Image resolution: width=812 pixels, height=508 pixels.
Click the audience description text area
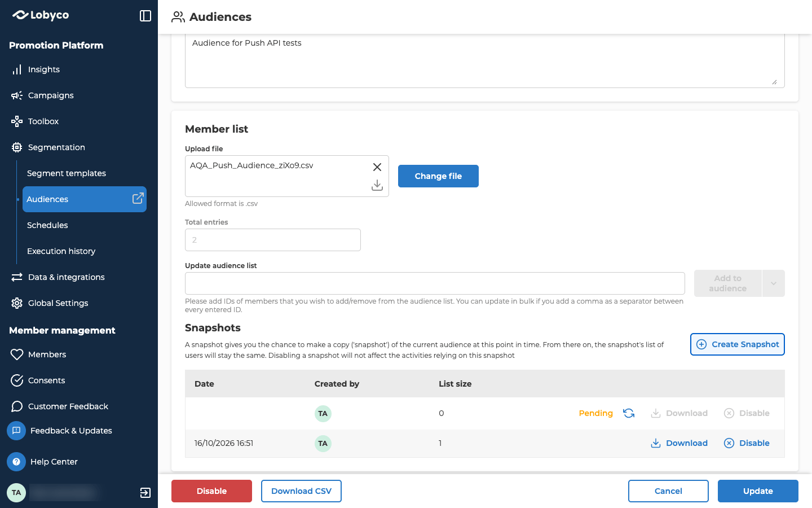(x=485, y=61)
